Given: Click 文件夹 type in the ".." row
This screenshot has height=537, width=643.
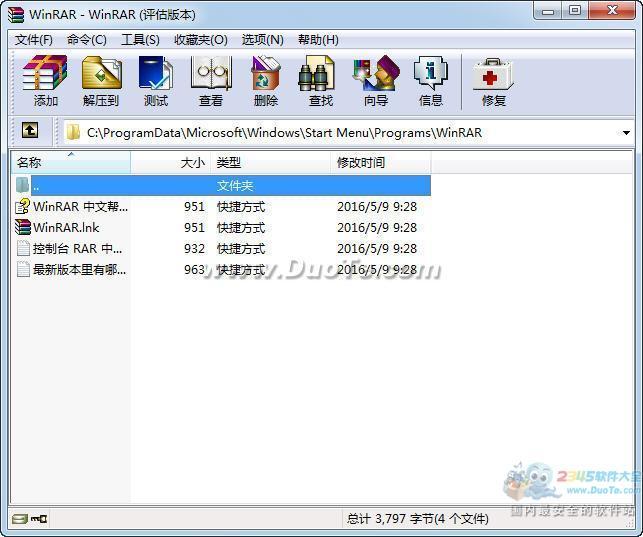Looking at the screenshot, I should [x=235, y=186].
